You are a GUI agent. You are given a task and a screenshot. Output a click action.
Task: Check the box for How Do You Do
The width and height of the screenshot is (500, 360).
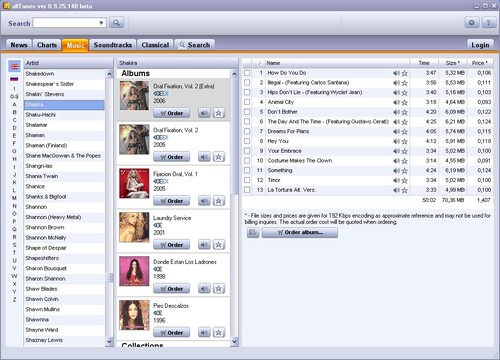[x=247, y=73]
